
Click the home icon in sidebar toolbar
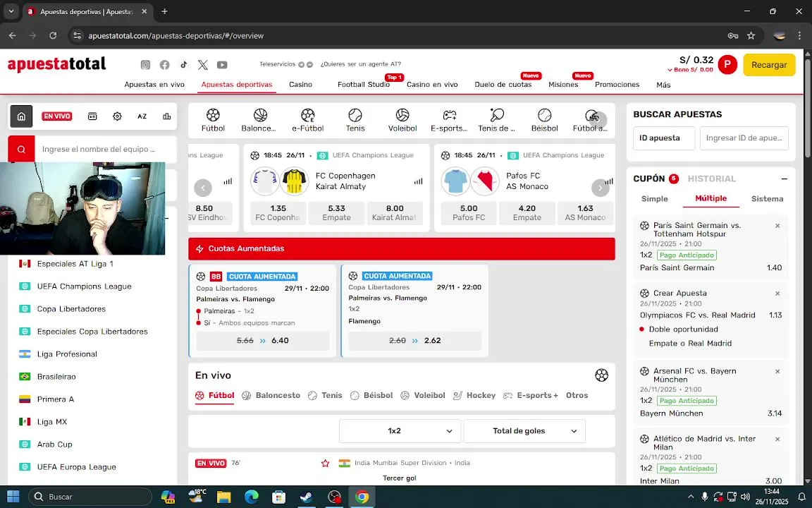coord(21,116)
